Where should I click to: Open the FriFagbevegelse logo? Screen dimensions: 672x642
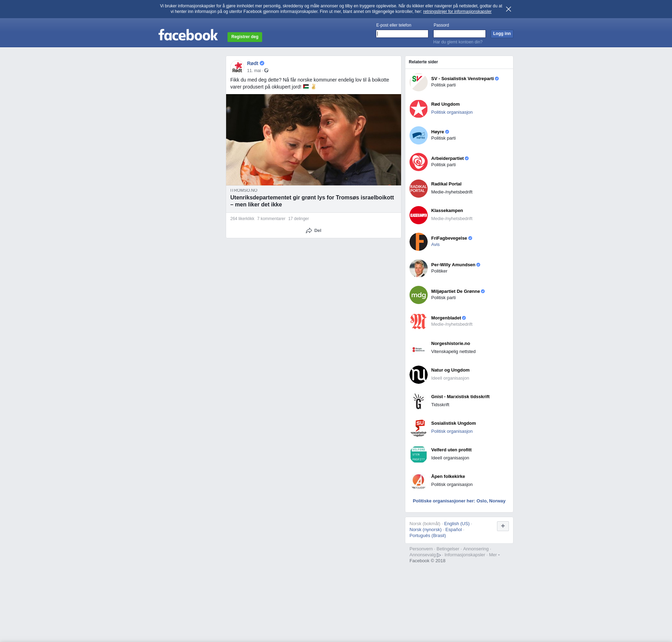(x=419, y=242)
